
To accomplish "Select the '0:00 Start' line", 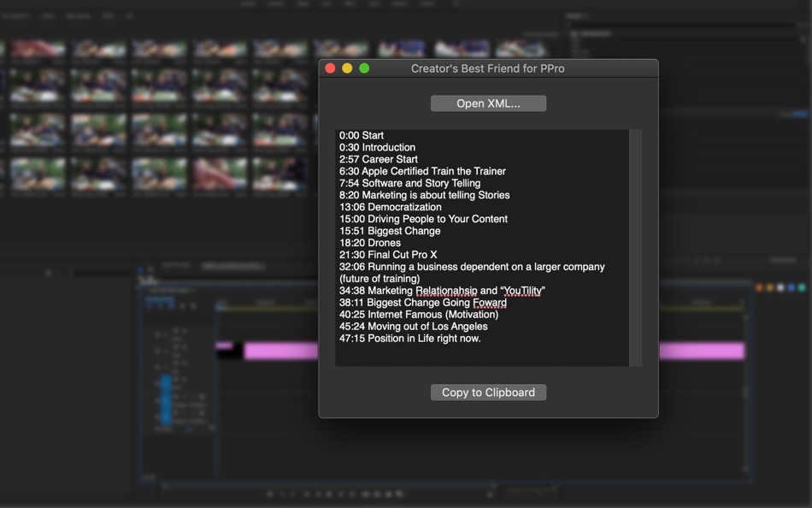I will pyautogui.click(x=362, y=135).
